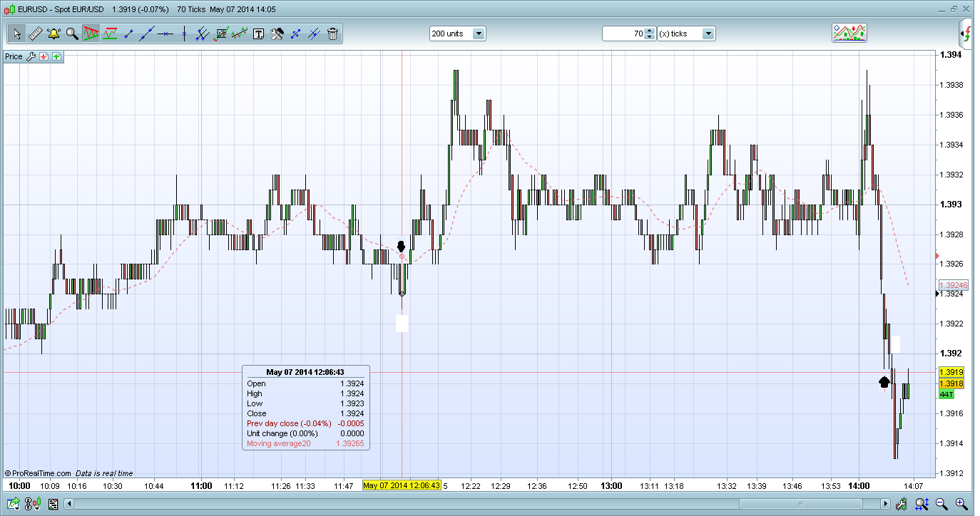Select the long extended trend line tool
The image size is (980, 516).
(147, 33)
